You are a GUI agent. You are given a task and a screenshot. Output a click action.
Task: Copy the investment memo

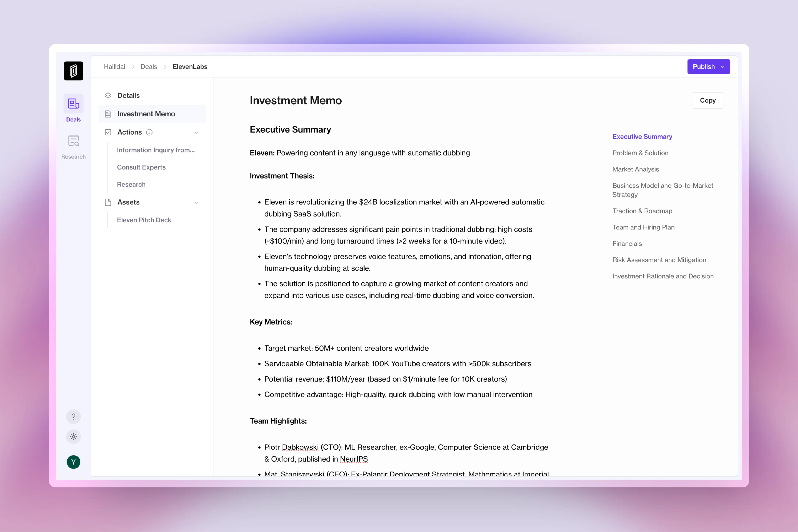pos(708,100)
